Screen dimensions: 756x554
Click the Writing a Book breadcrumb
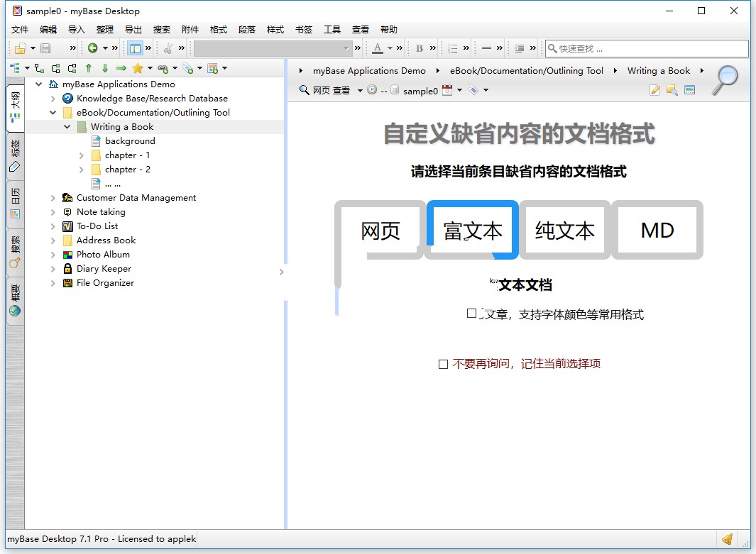(659, 71)
